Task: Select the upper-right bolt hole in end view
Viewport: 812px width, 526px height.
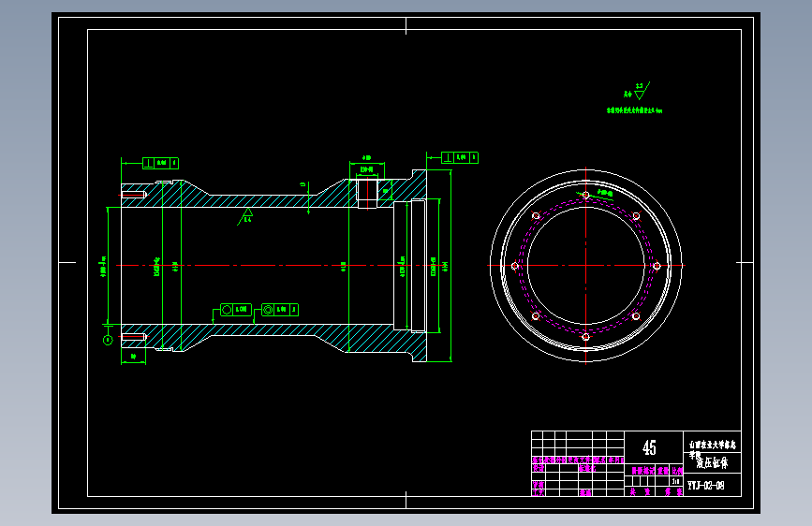Action: (636, 216)
